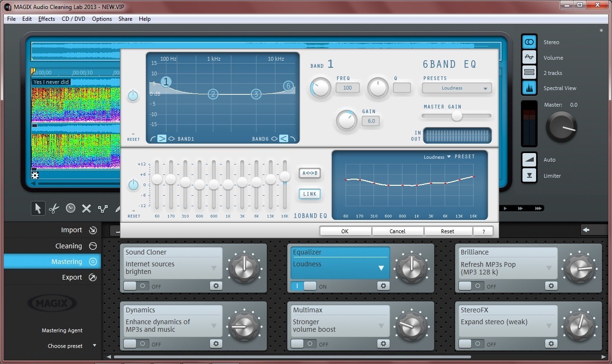Open the File menu
Viewport: 612px width, 364px height.
pos(11,19)
